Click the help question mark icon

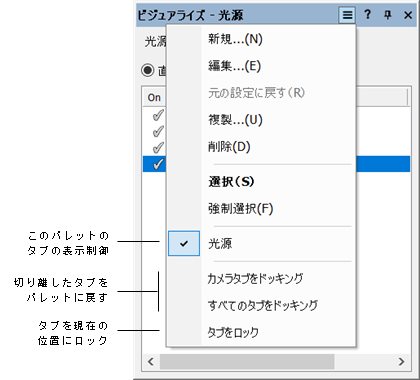pyautogui.click(x=367, y=15)
